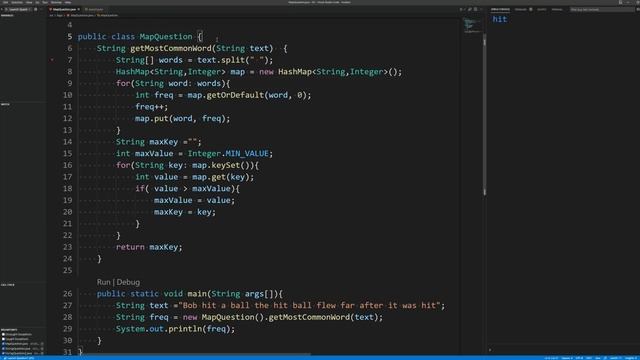This screenshot has width=640, height=360.
Task: Click the string literal text on line 27
Action: 309,305
